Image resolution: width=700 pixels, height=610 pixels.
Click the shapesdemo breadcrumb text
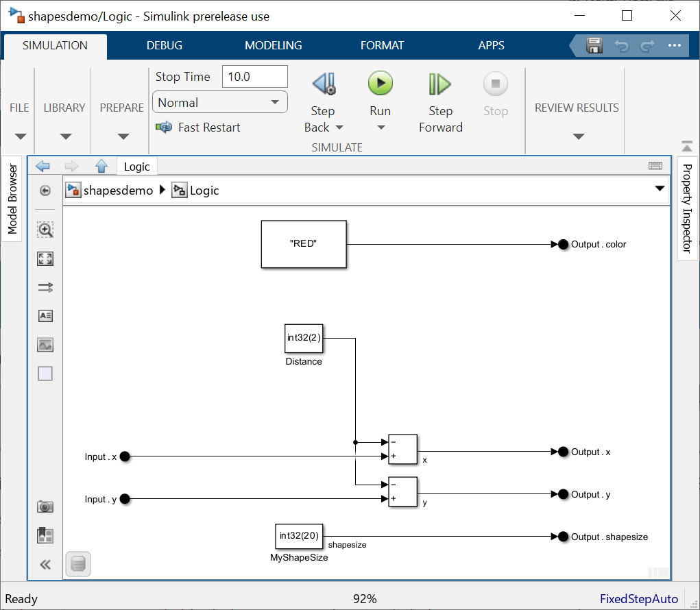pos(119,191)
